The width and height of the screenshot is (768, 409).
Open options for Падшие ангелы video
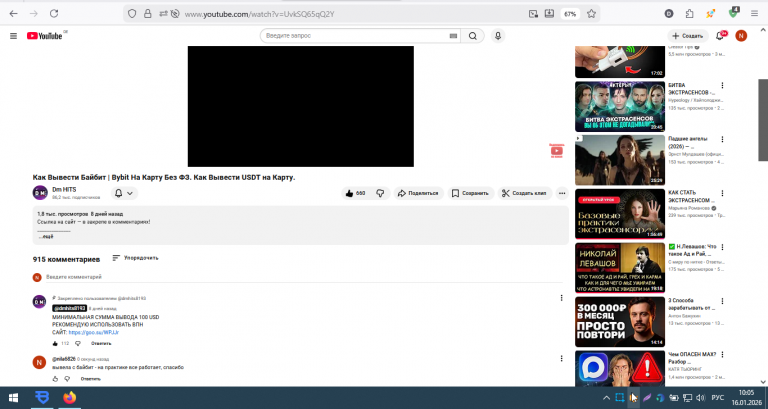tap(722, 140)
